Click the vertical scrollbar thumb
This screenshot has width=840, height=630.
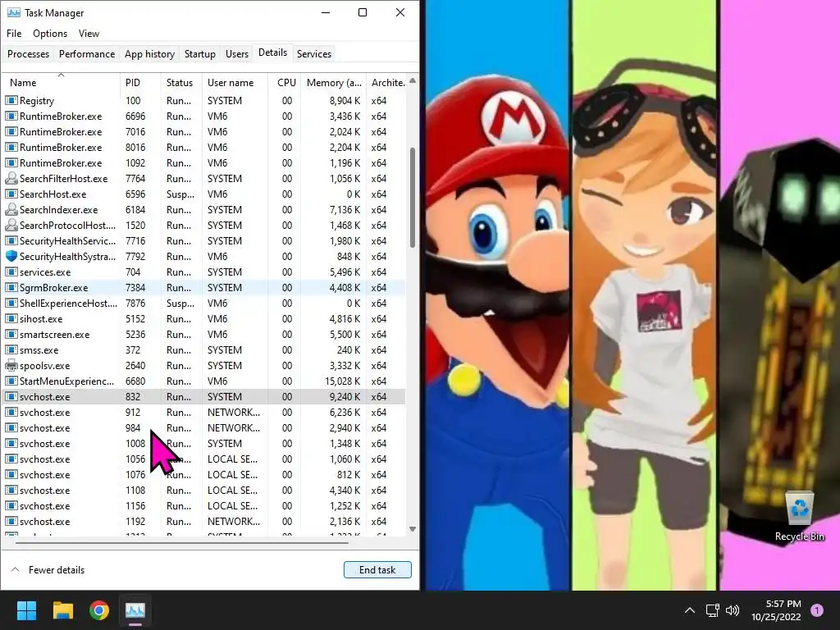(x=413, y=197)
